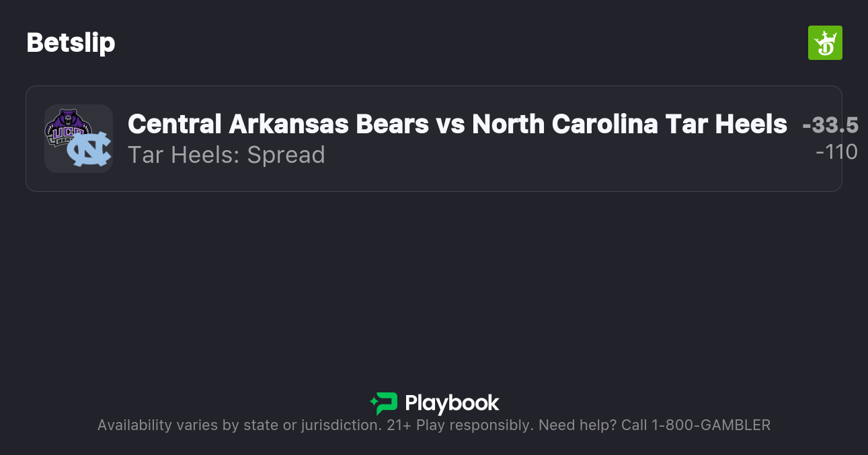Click the -33.5 spread value
This screenshot has height=455, width=868.
pyautogui.click(x=830, y=125)
